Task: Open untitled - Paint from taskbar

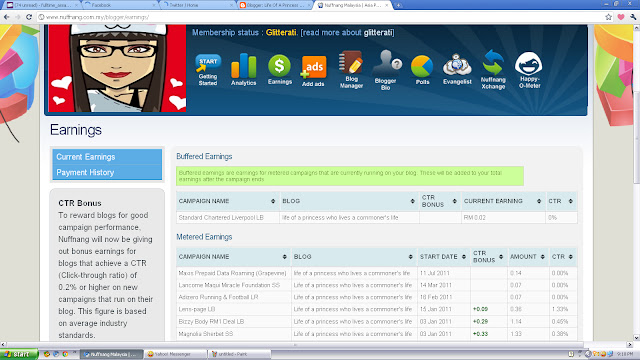Action: pos(239,354)
